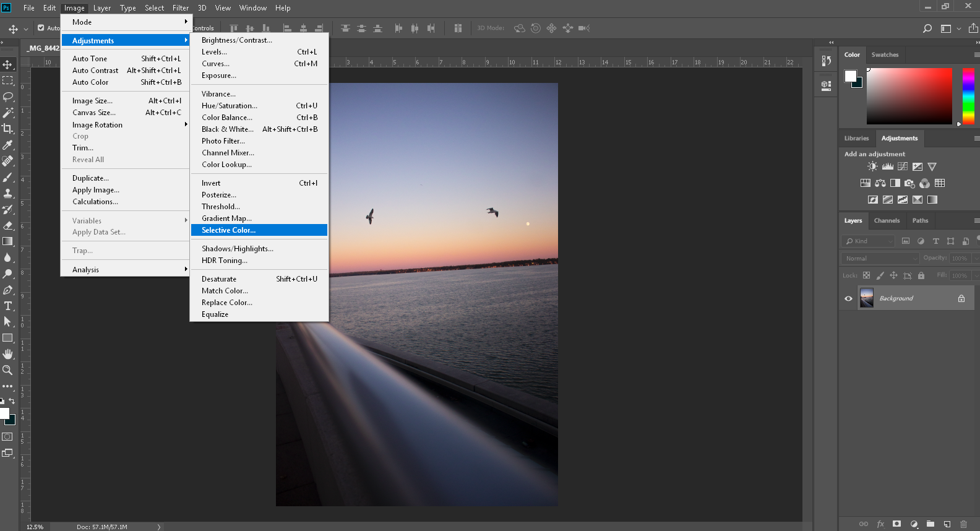Switch to the Channels tab
Image resolution: width=980 pixels, height=531 pixels.
click(887, 220)
